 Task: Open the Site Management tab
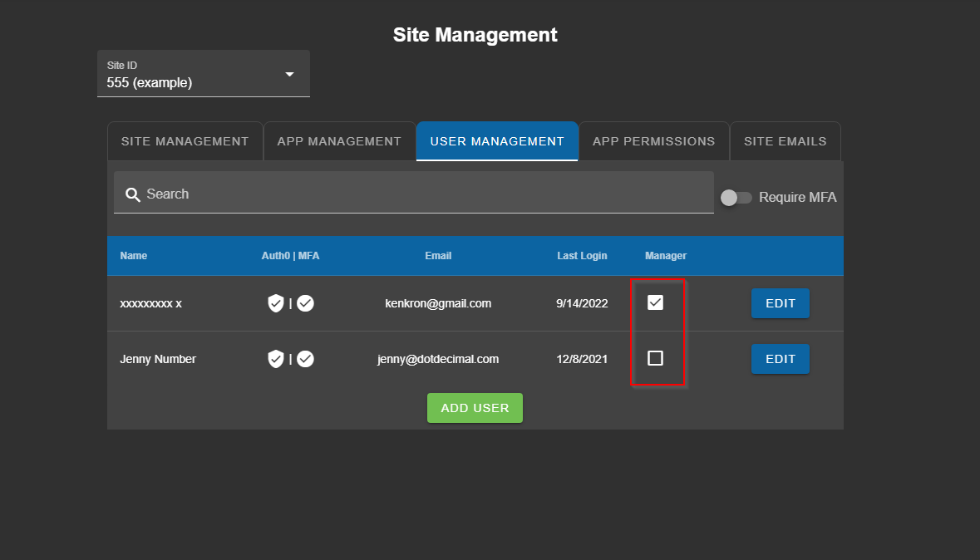(x=185, y=141)
